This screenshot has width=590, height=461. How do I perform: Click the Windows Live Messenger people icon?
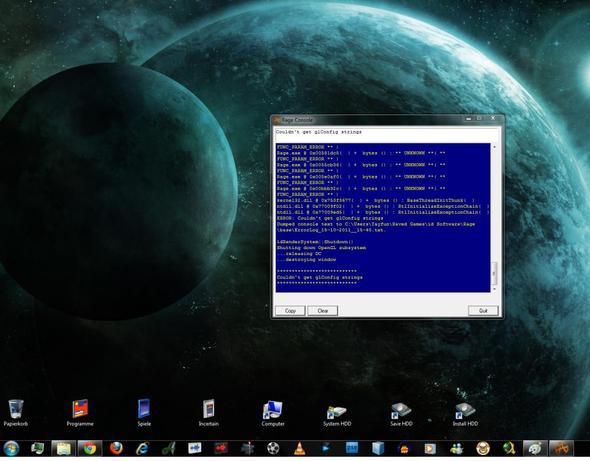tap(456, 448)
